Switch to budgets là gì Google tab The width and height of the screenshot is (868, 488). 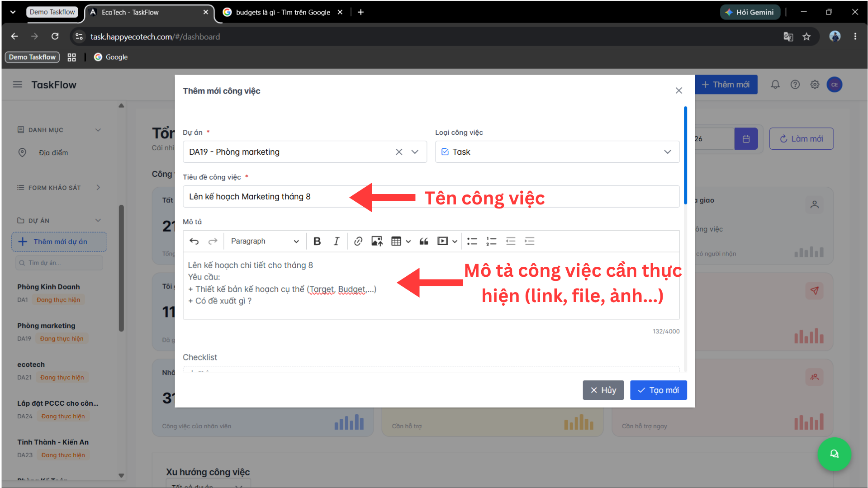coord(283,12)
